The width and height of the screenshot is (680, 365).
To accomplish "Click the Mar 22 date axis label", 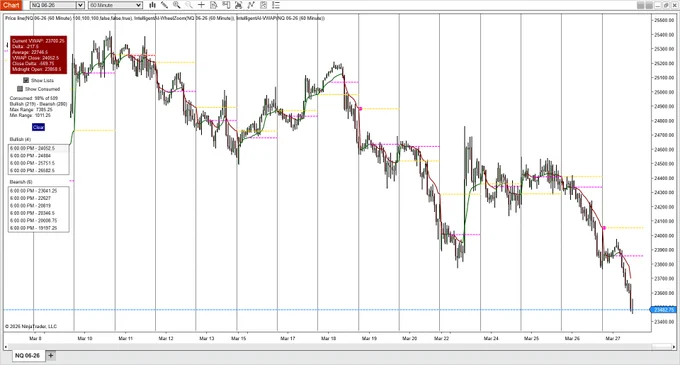I will tap(441, 339).
